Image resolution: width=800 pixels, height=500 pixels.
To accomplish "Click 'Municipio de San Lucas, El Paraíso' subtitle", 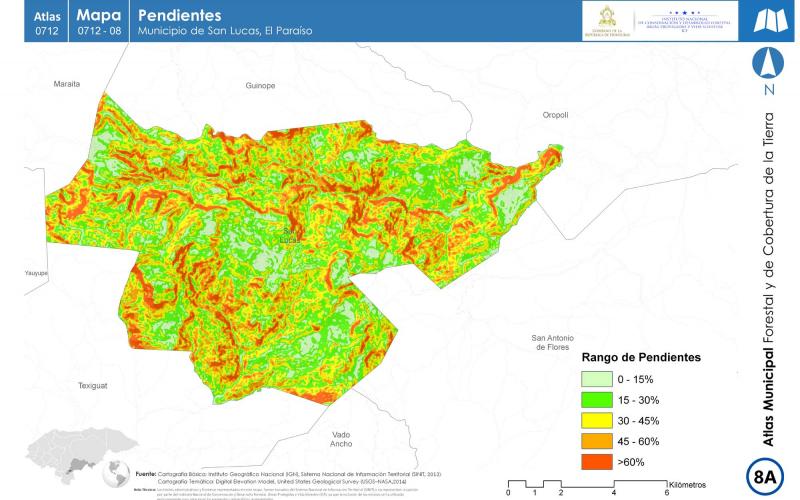I will pyautogui.click(x=225, y=31).
